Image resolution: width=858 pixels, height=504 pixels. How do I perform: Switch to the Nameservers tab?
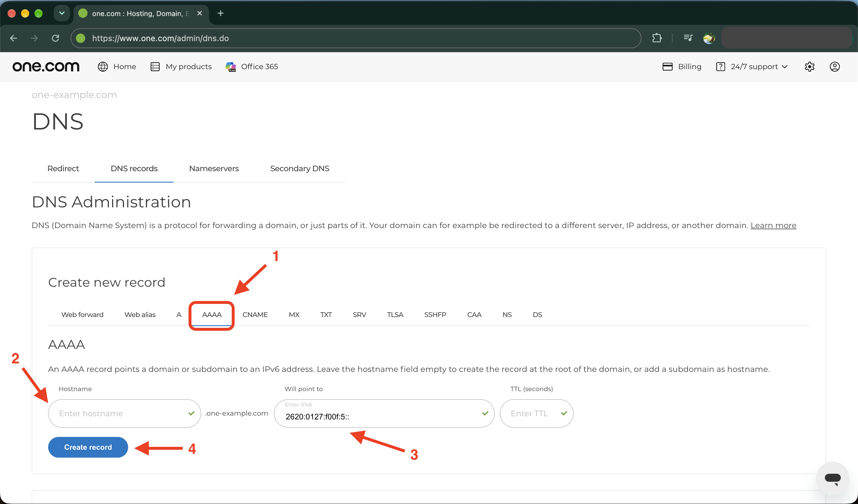(214, 169)
